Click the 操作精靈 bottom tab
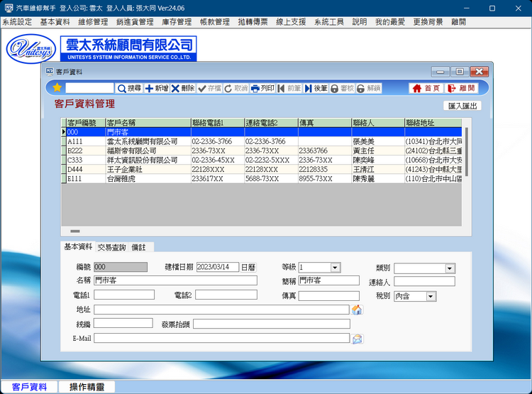This screenshot has height=394, width=532. pos(87,387)
